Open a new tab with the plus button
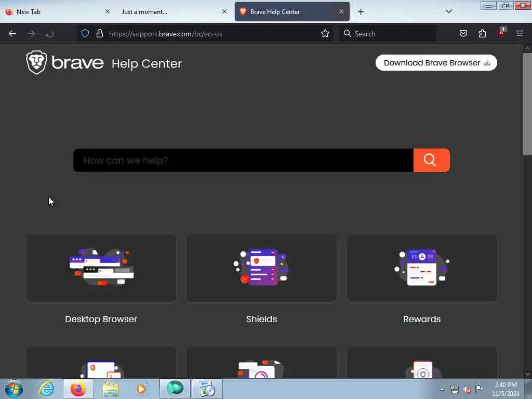The image size is (532, 399). [361, 12]
